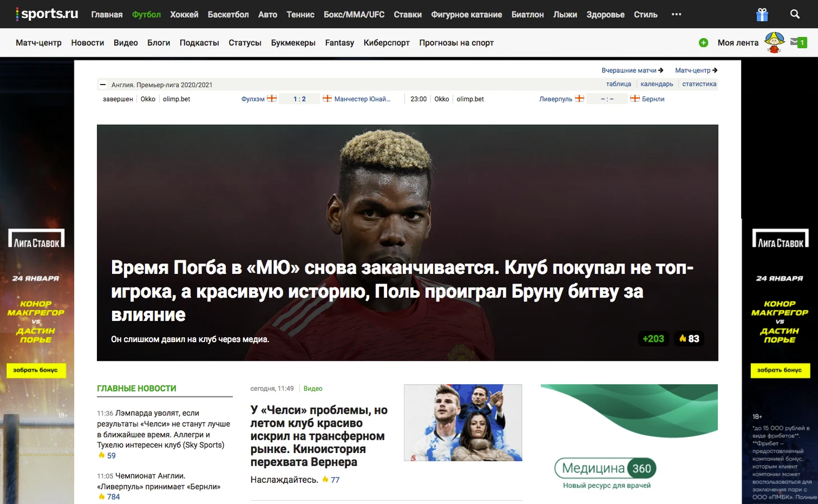Open the Бокс/MMA/UFC section
Image resolution: width=818 pixels, height=504 pixels.
(354, 15)
